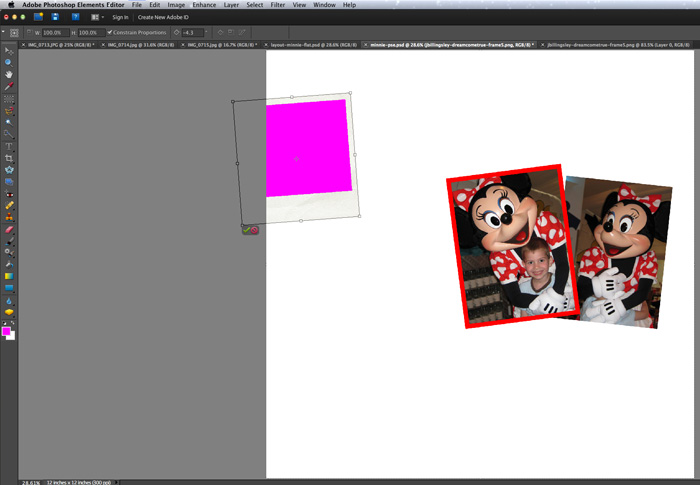Switch to IMG_0714.jpg document tab
The height and width of the screenshot is (485, 700).
click(141, 45)
